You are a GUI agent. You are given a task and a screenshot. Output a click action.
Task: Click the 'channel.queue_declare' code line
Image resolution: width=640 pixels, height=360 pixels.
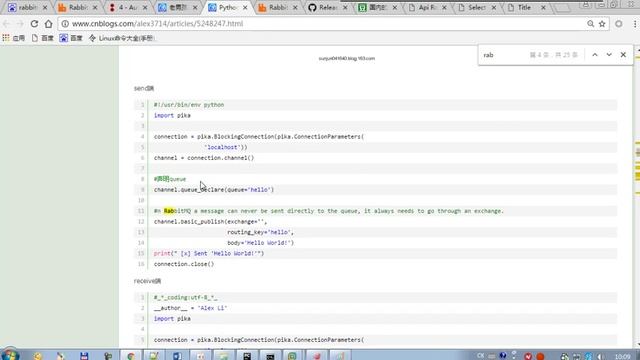pos(214,190)
